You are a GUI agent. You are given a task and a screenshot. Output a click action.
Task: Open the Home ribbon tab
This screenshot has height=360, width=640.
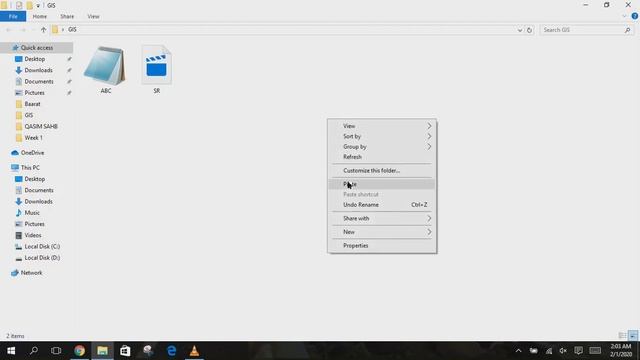pos(40,16)
